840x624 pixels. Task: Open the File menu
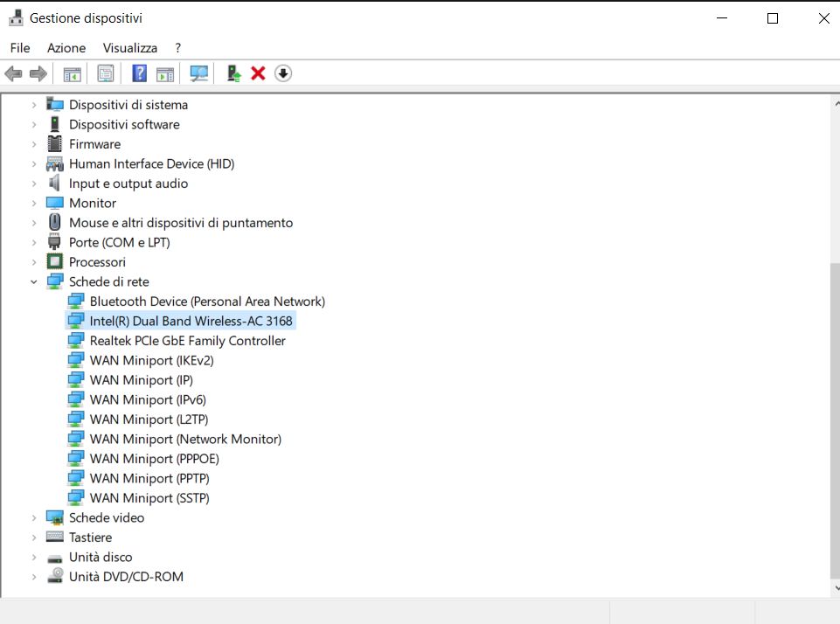tap(20, 48)
